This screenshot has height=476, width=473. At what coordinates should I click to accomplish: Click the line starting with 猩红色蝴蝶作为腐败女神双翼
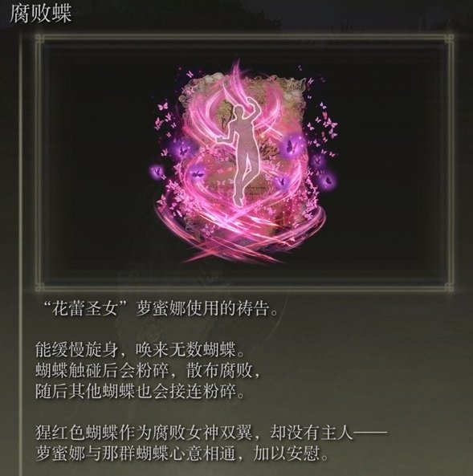[x=211, y=433]
